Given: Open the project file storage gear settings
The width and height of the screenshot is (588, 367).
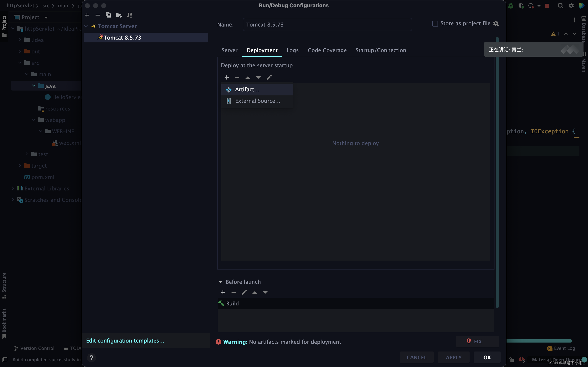Looking at the screenshot, I should [496, 23].
